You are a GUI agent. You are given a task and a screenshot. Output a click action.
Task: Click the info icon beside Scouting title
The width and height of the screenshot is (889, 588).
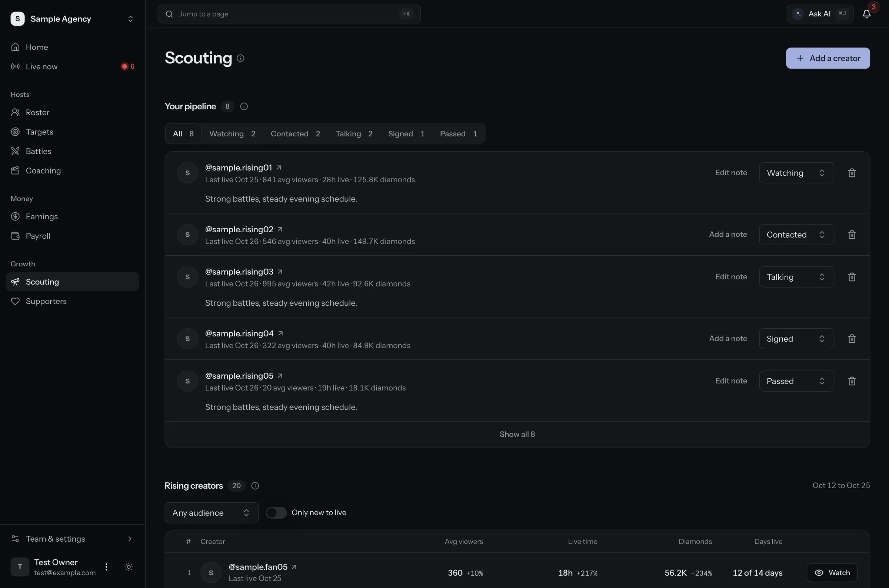pos(241,58)
